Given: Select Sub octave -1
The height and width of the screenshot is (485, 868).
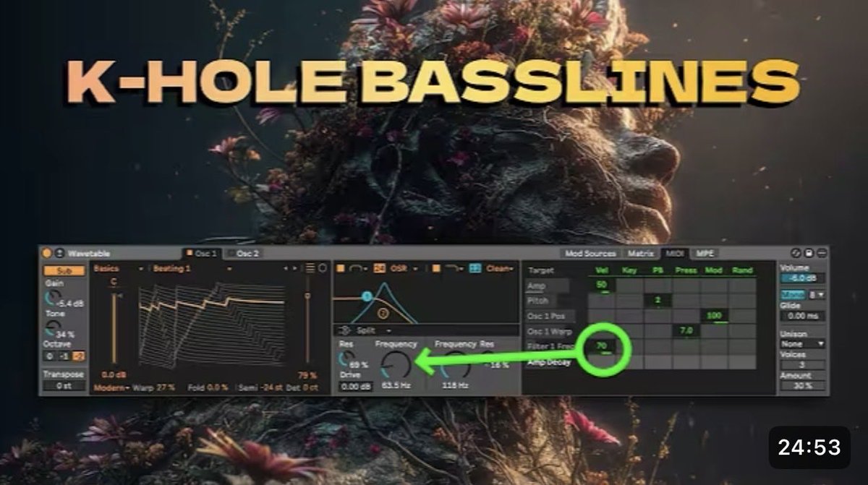Looking at the screenshot, I should tap(64, 356).
